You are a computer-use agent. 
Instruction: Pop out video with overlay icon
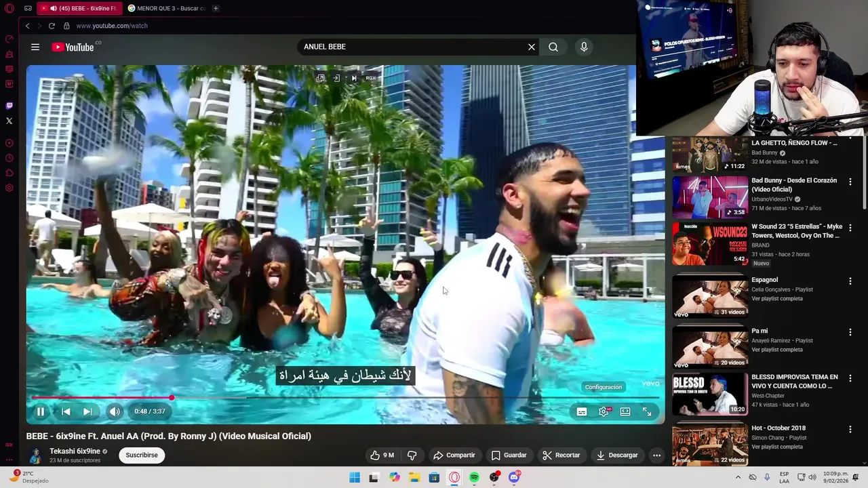tap(321, 78)
